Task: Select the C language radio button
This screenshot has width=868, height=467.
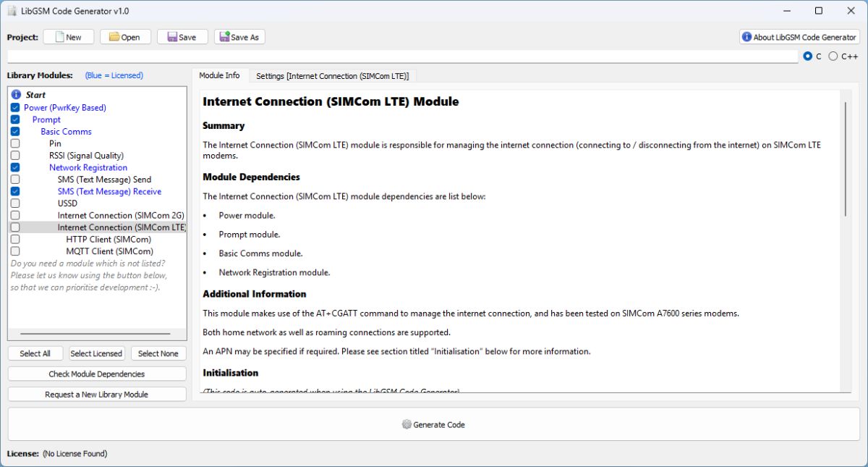Action: (x=808, y=56)
